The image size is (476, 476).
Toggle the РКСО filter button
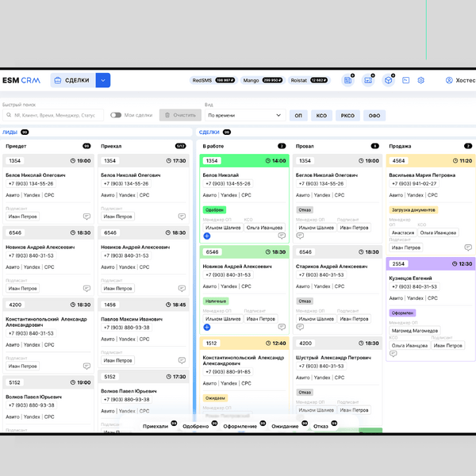tap(347, 116)
